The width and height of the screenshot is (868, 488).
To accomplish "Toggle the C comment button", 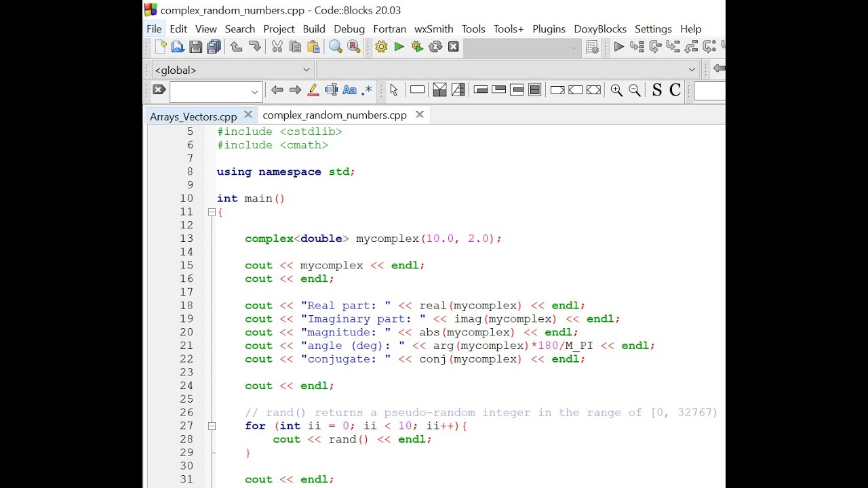I will [x=675, y=90].
